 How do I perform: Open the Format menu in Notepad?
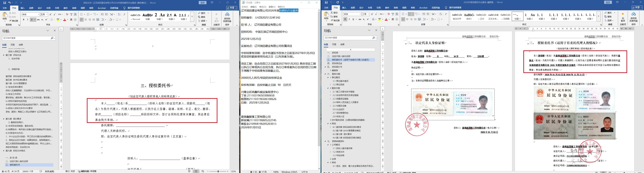pos(263,7)
